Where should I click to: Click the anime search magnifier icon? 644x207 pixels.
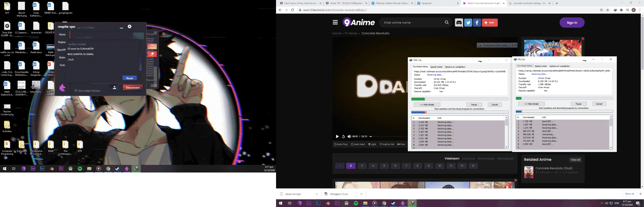(447, 22)
